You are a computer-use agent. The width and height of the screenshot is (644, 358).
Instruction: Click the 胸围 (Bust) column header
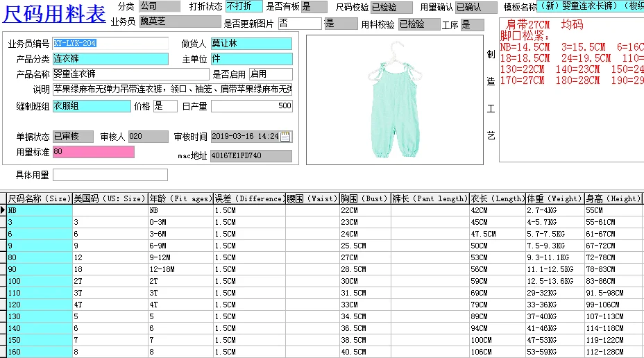pyautogui.click(x=365, y=198)
